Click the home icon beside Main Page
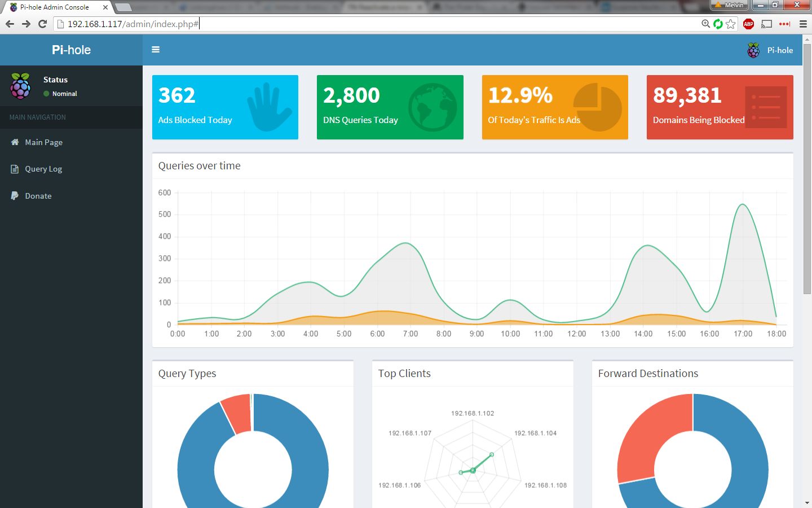This screenshot has height=508, width=812. point(15,142)
